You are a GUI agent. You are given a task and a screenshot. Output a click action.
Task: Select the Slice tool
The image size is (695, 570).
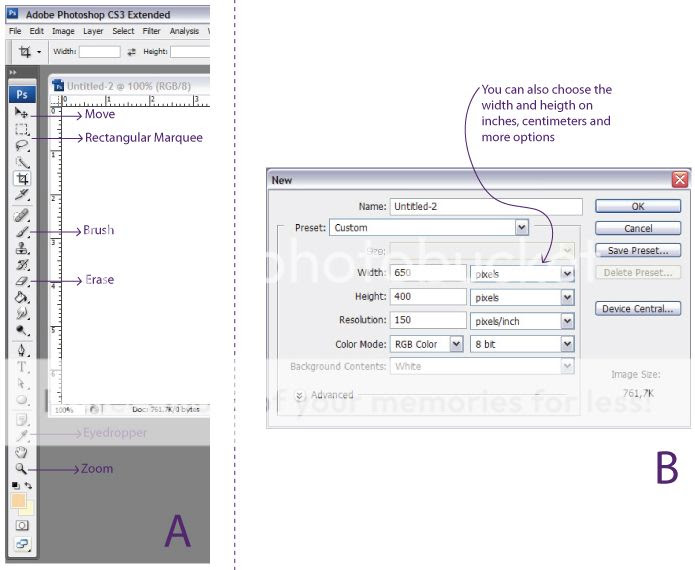click(x=21, y=195)
